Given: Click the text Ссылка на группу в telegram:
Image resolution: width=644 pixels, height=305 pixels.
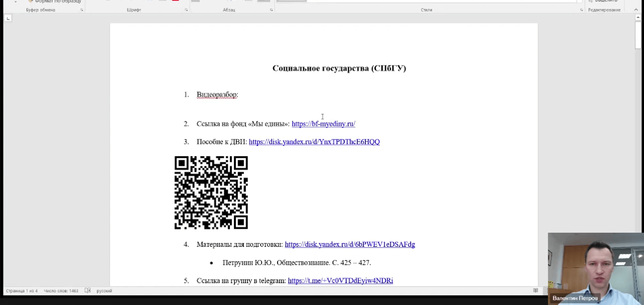Looking at the screenshot, I should [241, 281].
